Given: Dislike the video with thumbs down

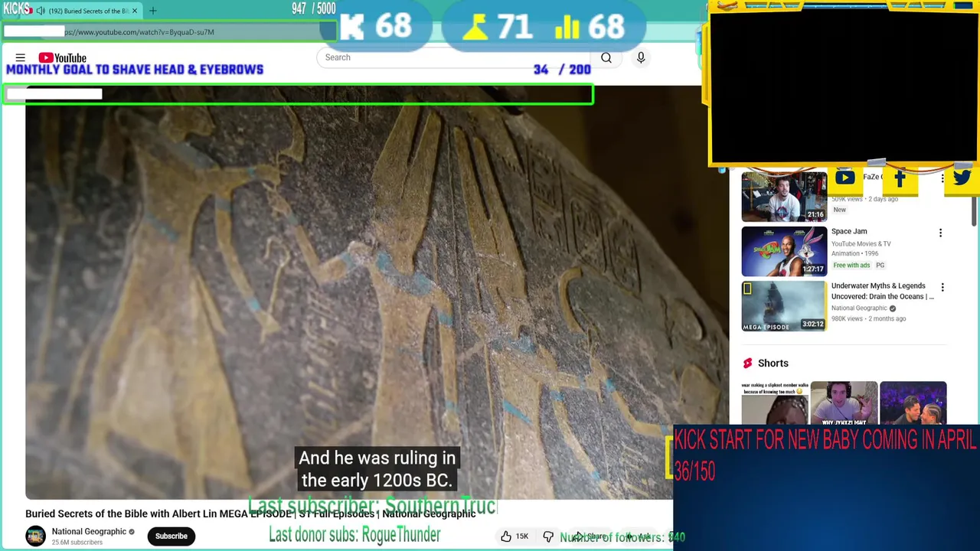Looking at the screenshot, I should point(548,536).
